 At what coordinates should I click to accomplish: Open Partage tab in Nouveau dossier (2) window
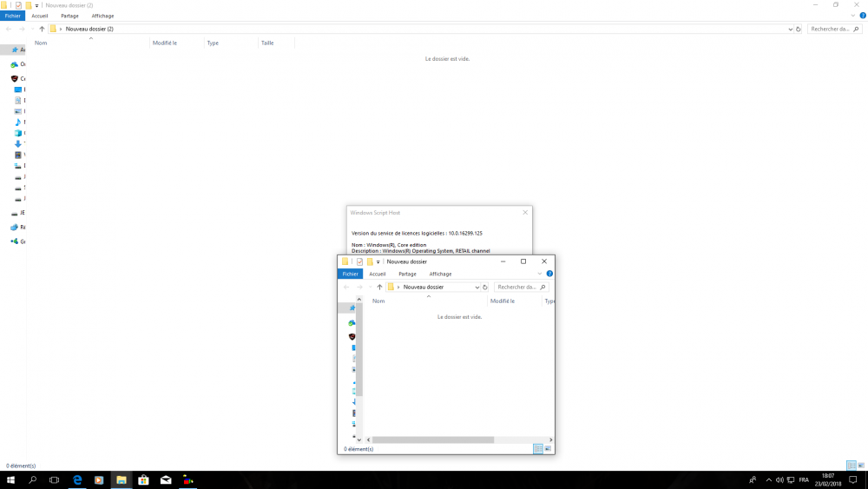tap(69, 16)
